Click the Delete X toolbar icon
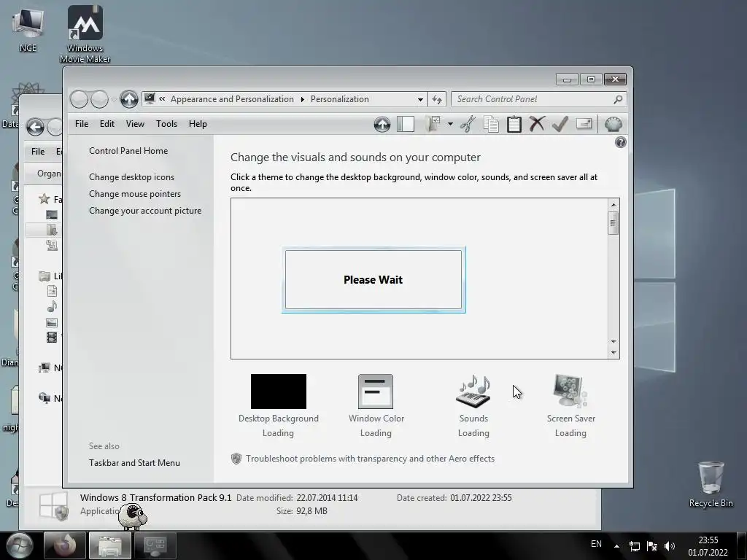The height and width of the screenshot is (560, 747). click(537, 124)
